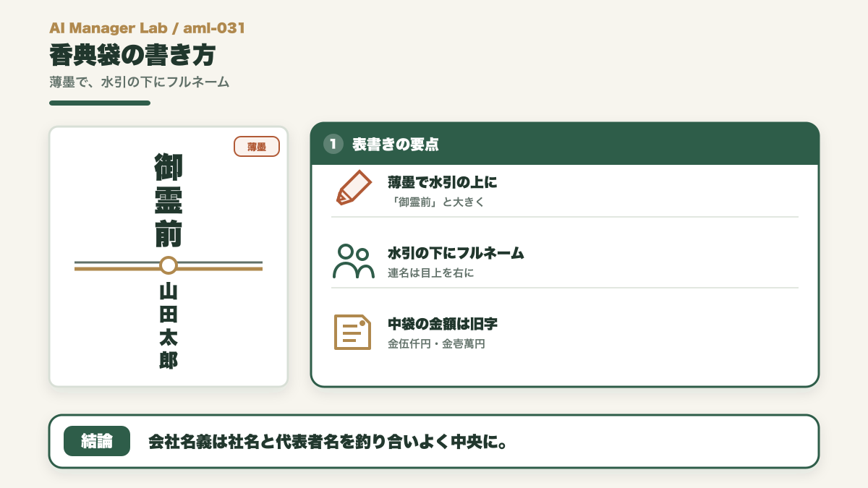The height and width of the screenshot is (488, 868).
Task: Click the pencil icon beside 薄墨で水引の上に
Action: (x=353, y=189)
